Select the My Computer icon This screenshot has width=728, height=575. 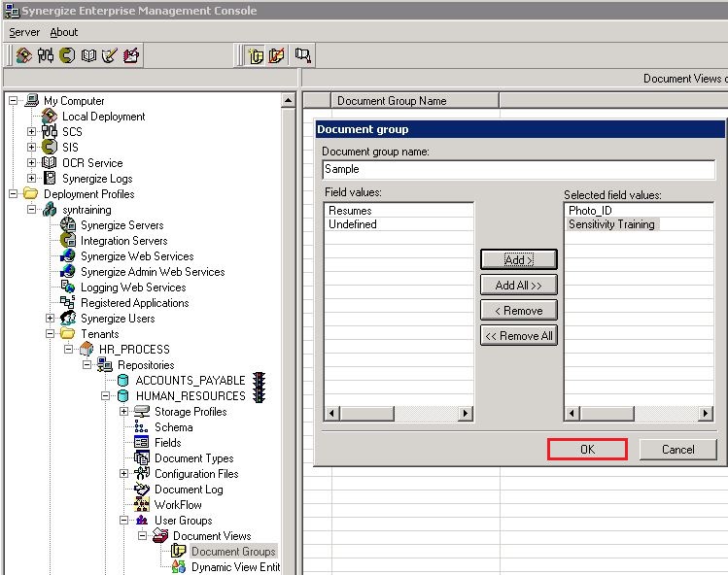click(31, 100)
